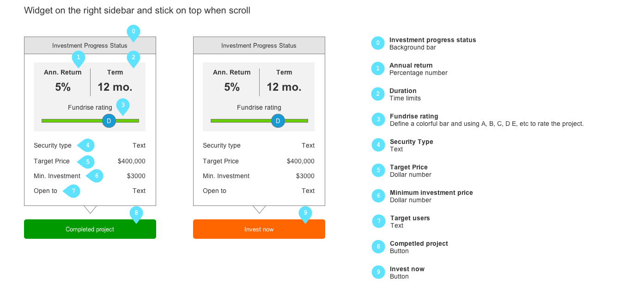The width and height of the screenshot is (644, 286).
Task: Click the left widget's Investment Progress Status header
Action: [90, 45]
